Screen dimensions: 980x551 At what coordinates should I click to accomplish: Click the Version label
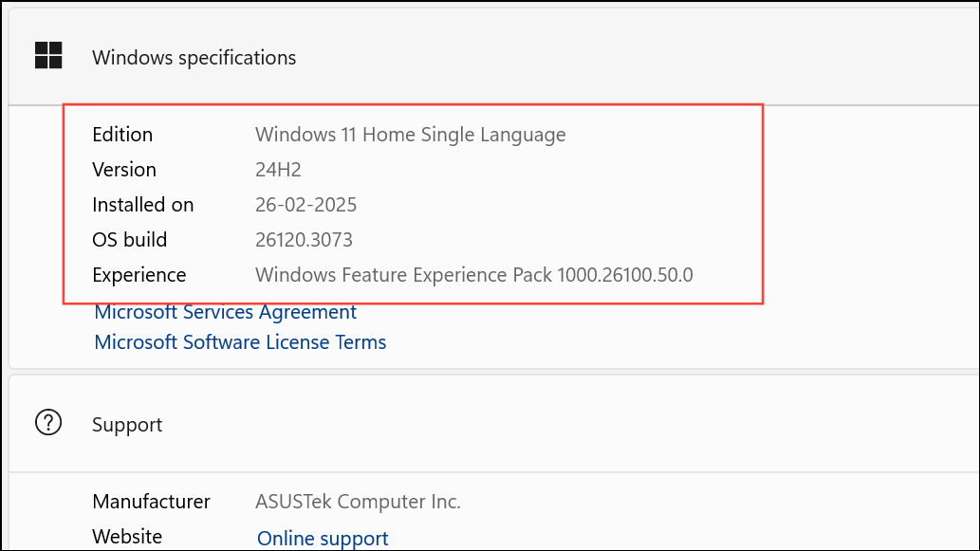(x=123, y=170)
